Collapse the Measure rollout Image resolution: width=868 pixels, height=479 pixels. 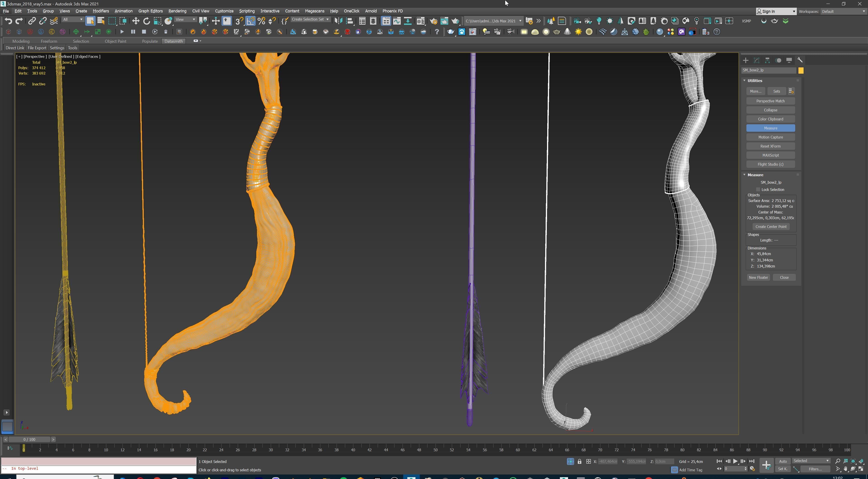(755, 175)
